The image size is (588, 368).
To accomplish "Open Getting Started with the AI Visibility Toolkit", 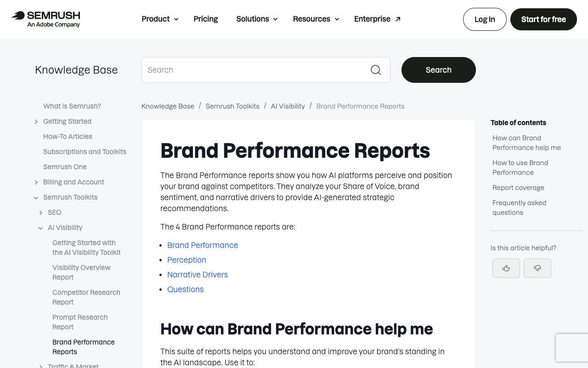I will [x=86, y=247].
